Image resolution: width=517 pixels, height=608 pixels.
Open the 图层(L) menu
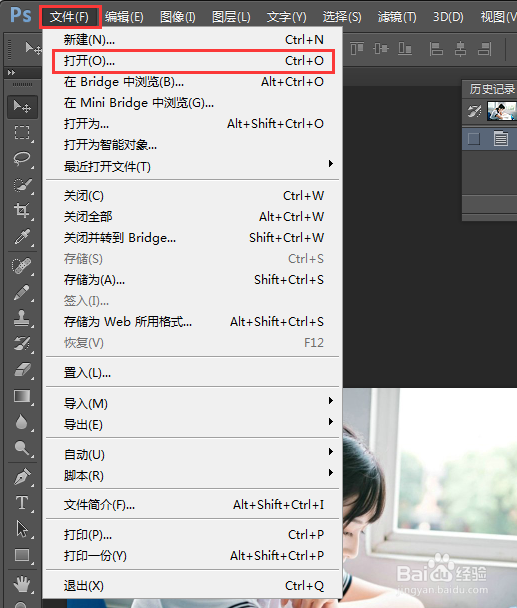click(231, 17)
